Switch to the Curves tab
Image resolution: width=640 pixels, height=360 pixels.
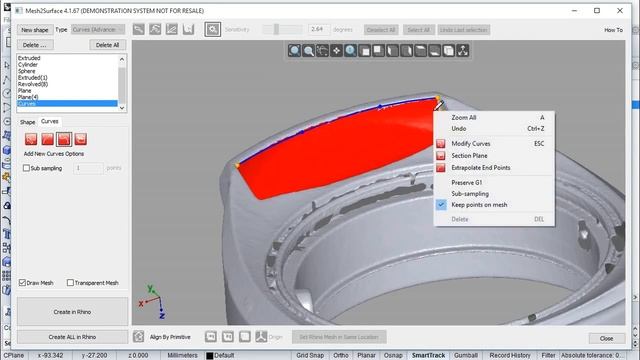point(50,121)
